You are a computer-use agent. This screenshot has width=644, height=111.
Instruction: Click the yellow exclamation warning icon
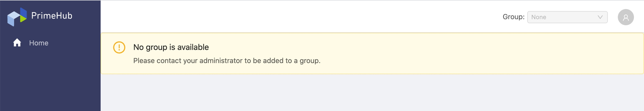119,47
